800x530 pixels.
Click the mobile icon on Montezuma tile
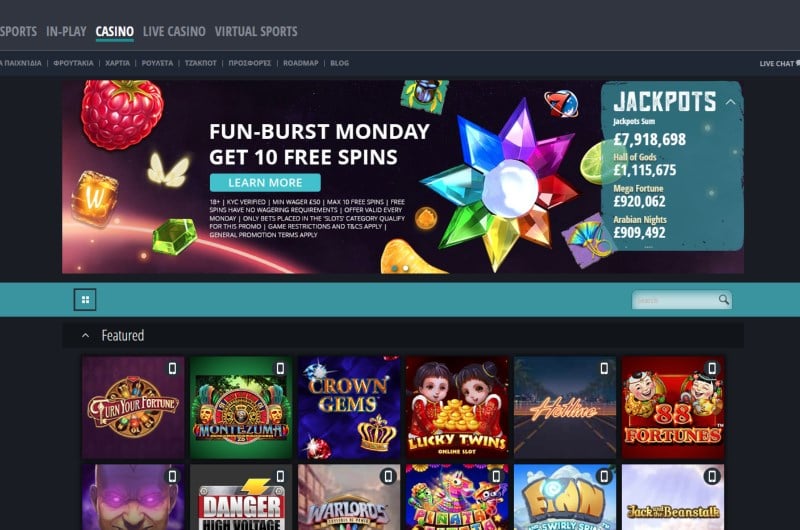tap(280, 368)
